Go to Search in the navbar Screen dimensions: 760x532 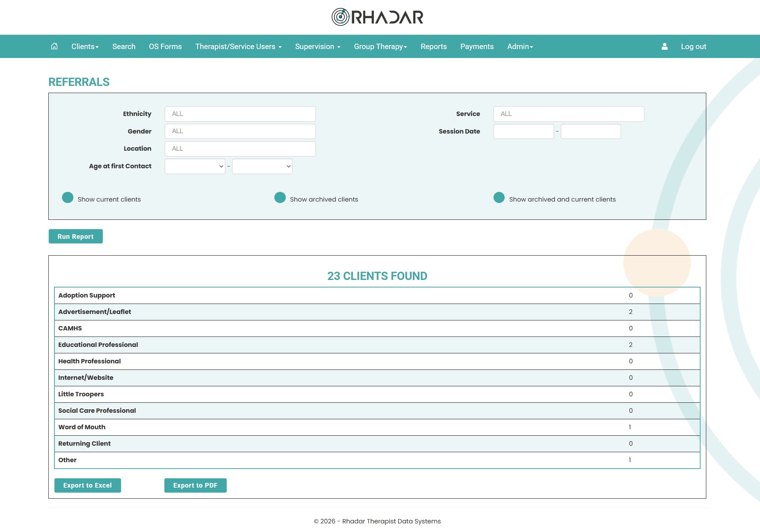click(124, 47)
